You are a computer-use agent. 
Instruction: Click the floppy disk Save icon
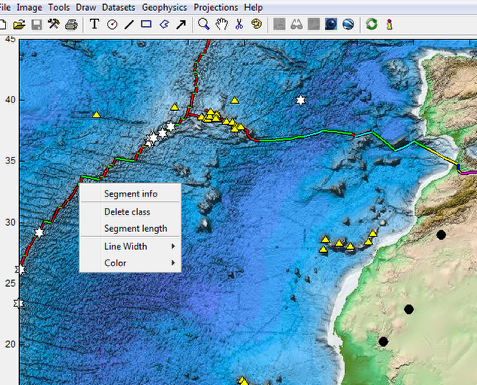pos(37,24)
